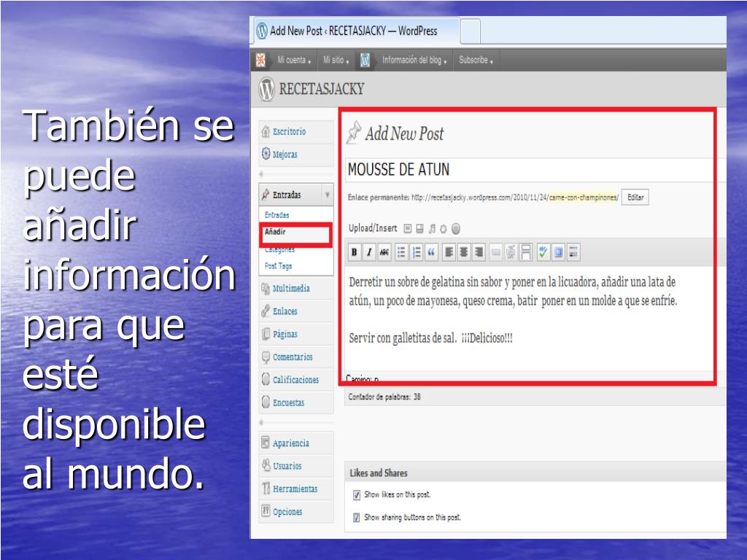Image resolution: width=747 pixels, height=560 pixels.
Task: Click the Editar permalink button
Action: pos(635,198)
